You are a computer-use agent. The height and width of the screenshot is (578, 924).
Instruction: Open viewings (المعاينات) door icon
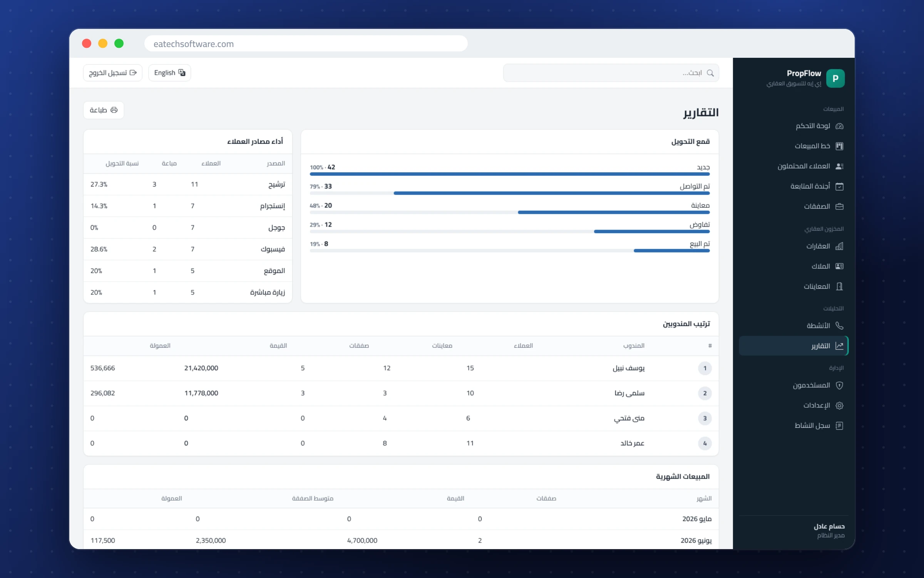click(x=839, y=286)
